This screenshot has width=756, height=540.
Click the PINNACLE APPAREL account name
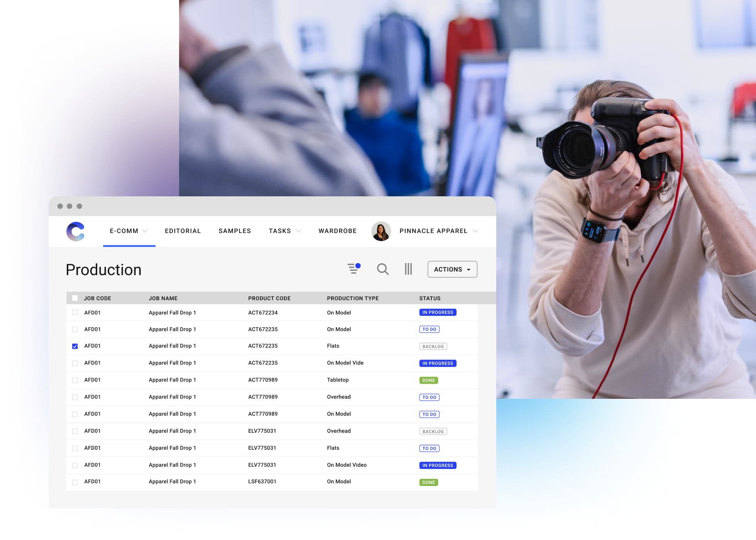tap(433, 231)
